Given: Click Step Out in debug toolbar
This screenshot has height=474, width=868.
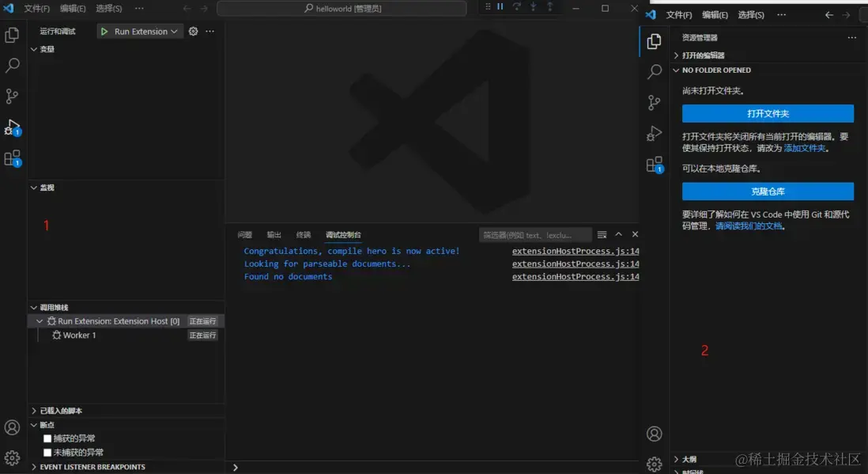Looking at the screenshot, I should click(x=549, y=6).
